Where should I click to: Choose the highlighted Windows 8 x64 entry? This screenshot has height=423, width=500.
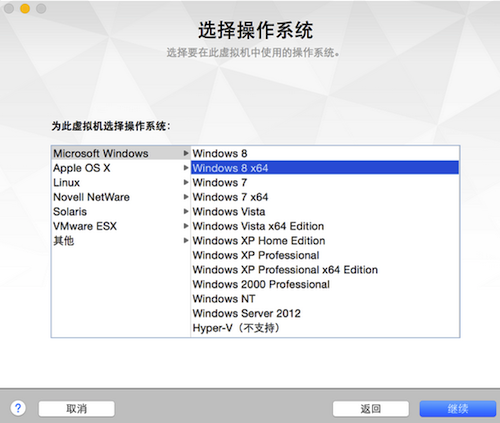[325, 168]
